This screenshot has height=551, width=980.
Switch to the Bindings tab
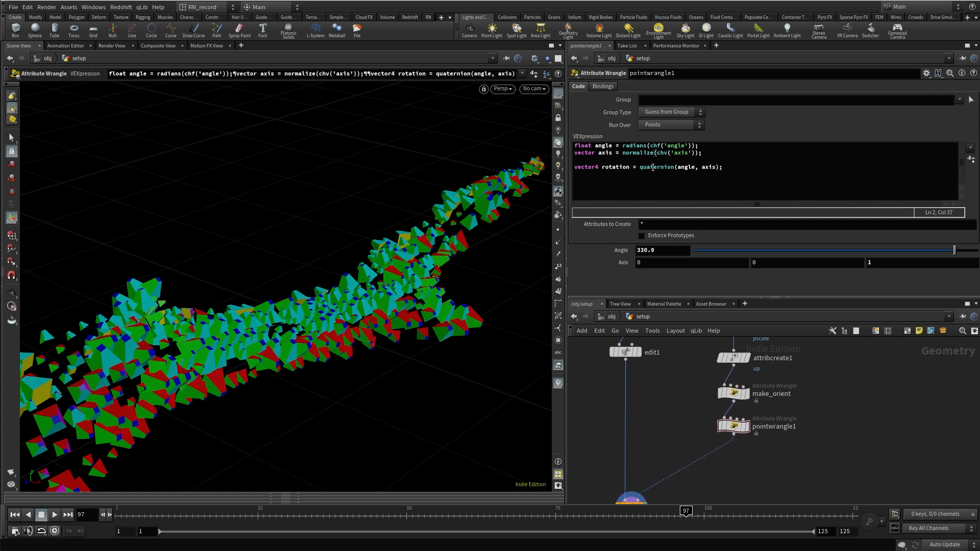click(602, 86)
